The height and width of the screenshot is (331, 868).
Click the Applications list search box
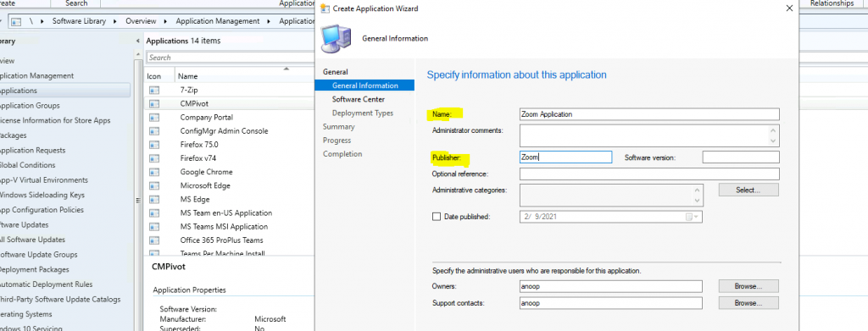[x=231, y=58]
